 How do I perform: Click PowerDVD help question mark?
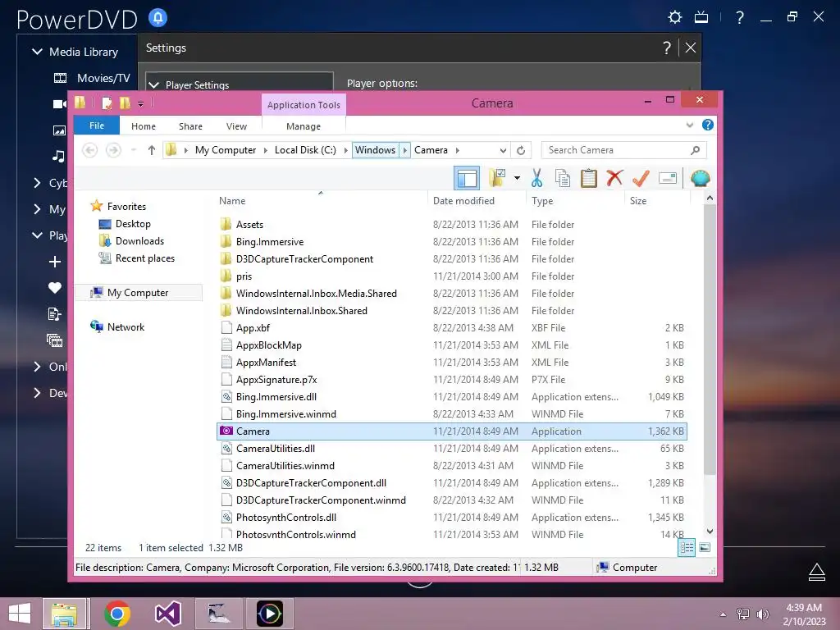tap(740, 18)
